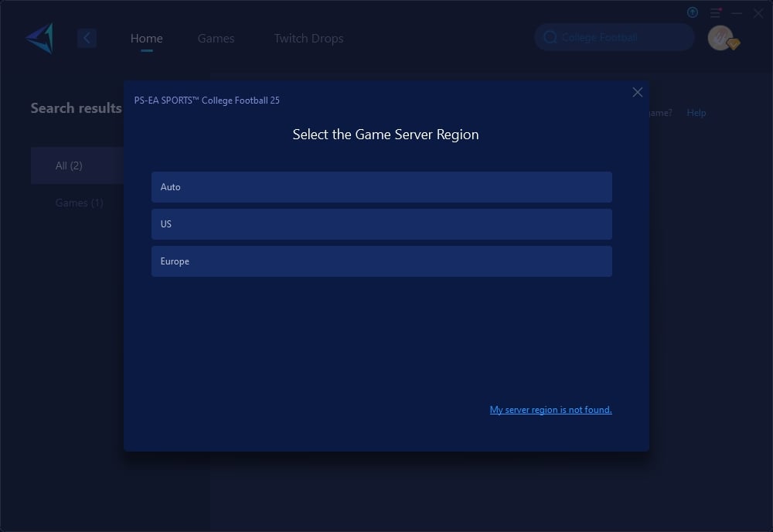Minimize the application window
Viewport: 773px width, 532px height.
point(737,13)
